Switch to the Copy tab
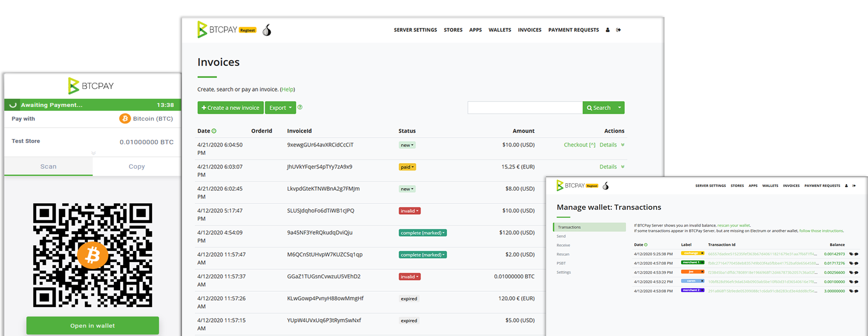 click(x=137, y=167)
